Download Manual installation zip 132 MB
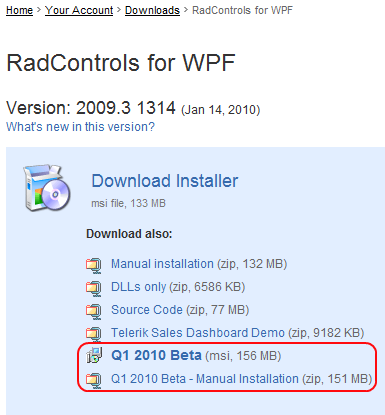 point(199,264)
